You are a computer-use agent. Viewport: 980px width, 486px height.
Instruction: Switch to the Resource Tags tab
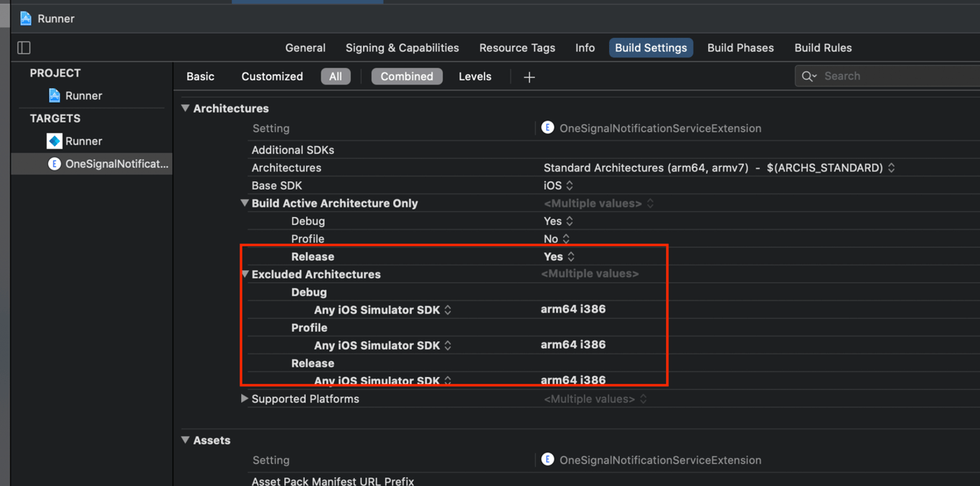[517, 48]
